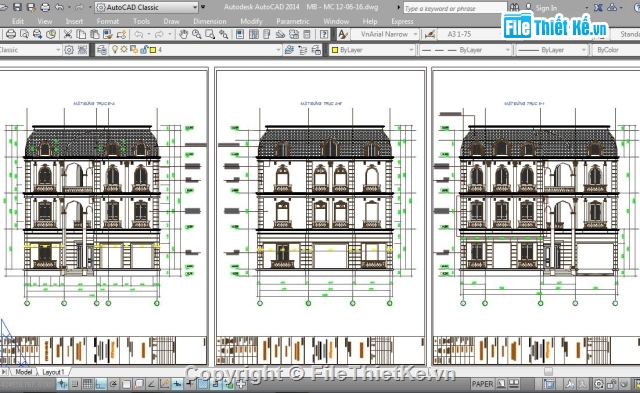Image resolution: width=640 pixels, height=393 pixels.
Task: Open the Markup Set Manager icon
Action: tap(293, 34)
